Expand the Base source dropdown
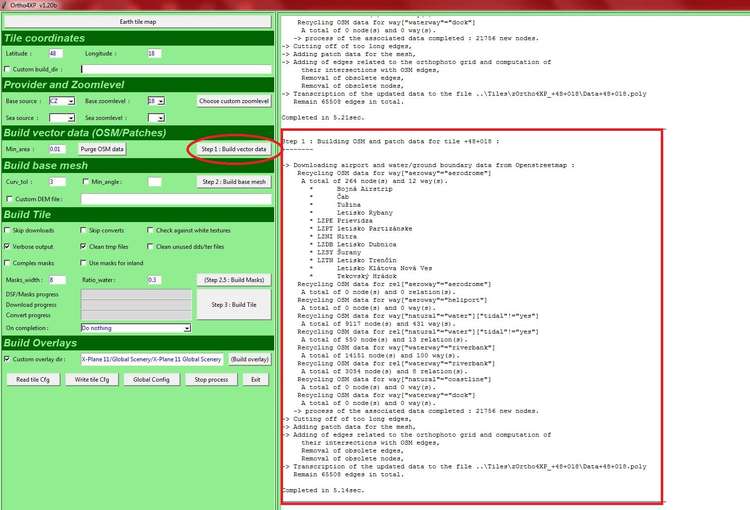The image size is (750, 510). (71, 101)
